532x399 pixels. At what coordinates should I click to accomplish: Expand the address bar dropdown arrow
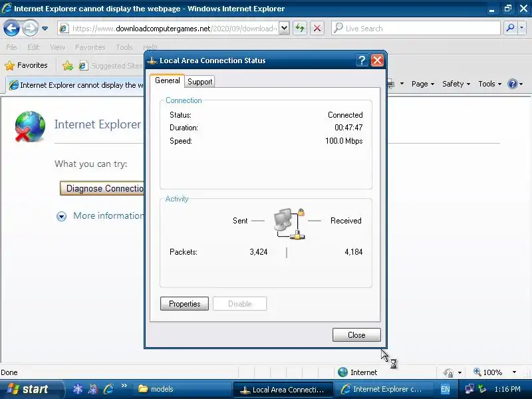click(x=285, y=29)
